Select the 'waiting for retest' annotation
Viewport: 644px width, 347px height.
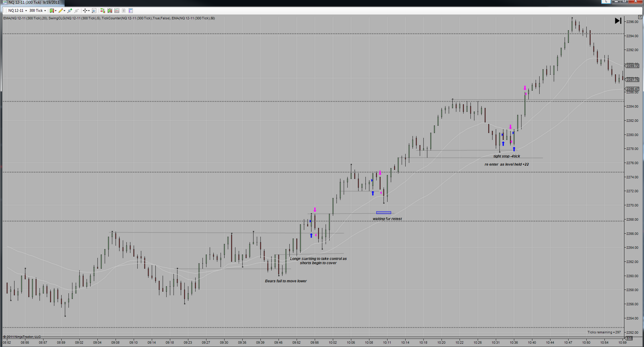[x=387, y=219]
